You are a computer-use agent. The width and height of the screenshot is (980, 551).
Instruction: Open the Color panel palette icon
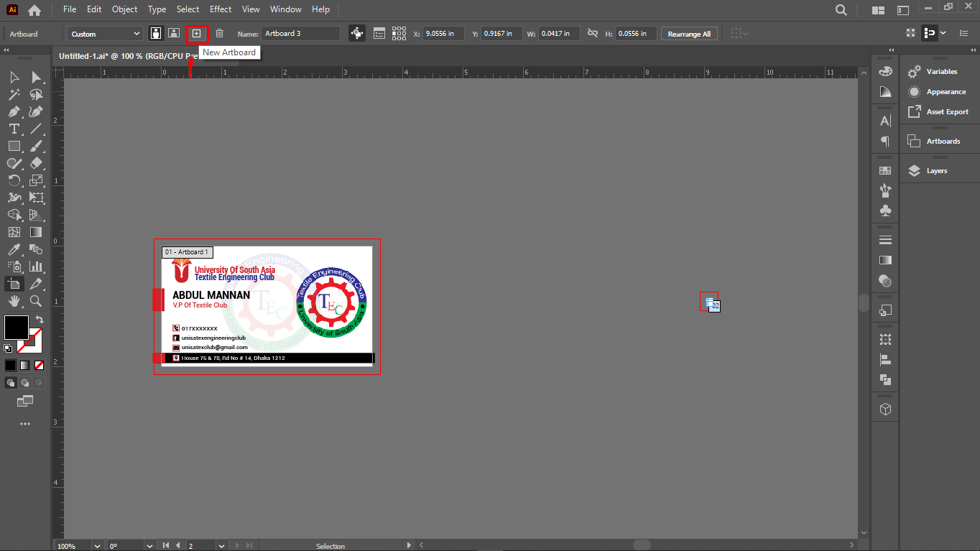(885, 72)
